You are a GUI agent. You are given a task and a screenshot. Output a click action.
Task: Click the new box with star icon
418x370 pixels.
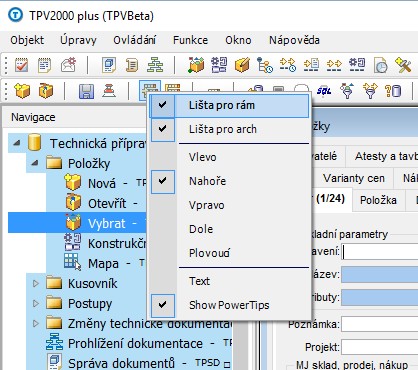point(22,91)
